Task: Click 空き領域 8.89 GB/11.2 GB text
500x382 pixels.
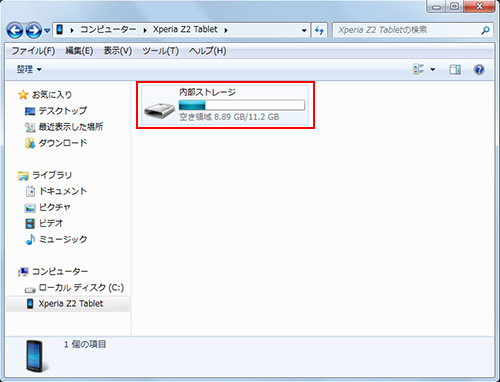Action: click(229, 117)
